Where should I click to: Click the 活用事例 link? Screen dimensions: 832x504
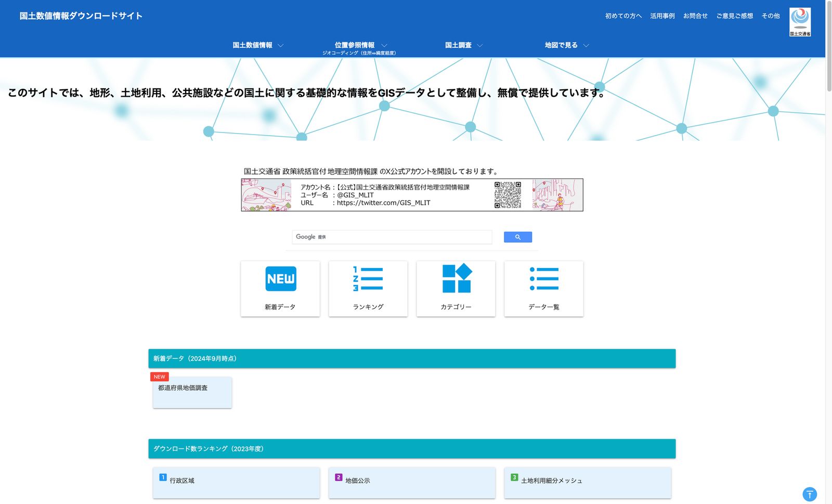point(662,16)
